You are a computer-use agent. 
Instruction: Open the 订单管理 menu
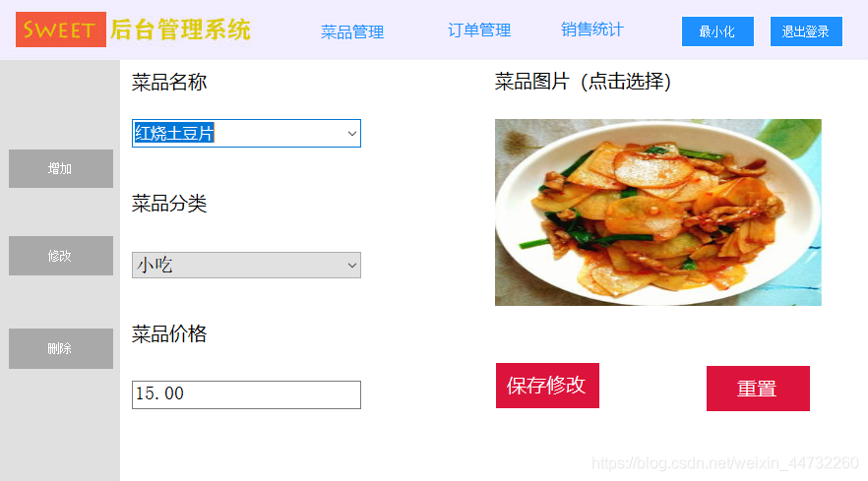(x=479, y=30)
